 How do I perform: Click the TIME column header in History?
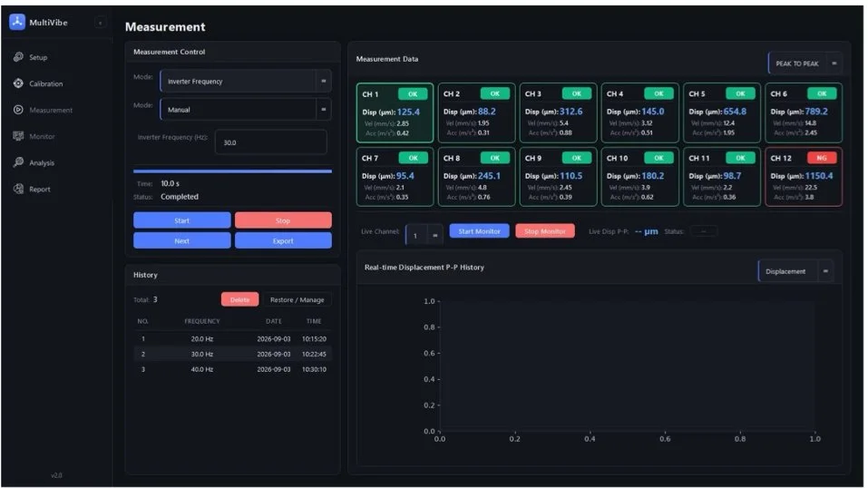314,321
